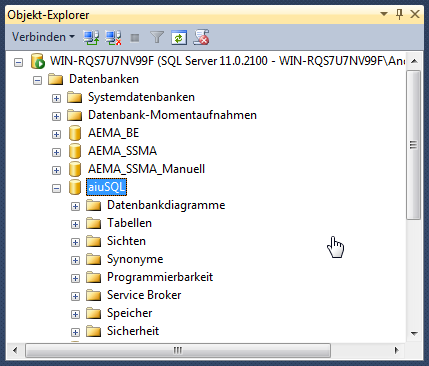Image resolution: width=429 pixels, height=366 pixels.
Task: Click the refresh toolbar icon
Action: point(179,37)
